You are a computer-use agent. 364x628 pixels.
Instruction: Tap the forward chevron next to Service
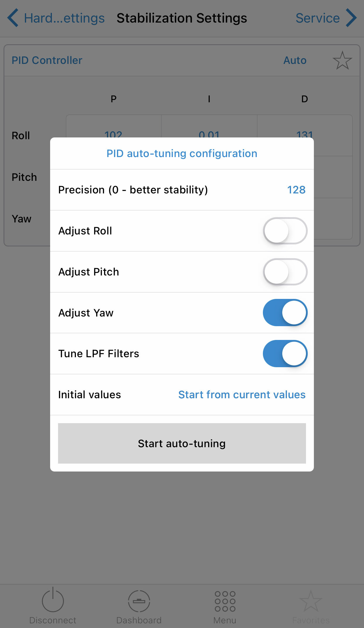[351, 18]
